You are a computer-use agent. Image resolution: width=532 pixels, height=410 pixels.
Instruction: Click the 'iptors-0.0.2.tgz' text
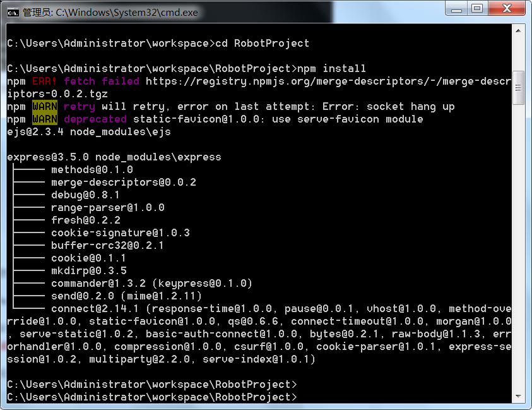(57, 93)
